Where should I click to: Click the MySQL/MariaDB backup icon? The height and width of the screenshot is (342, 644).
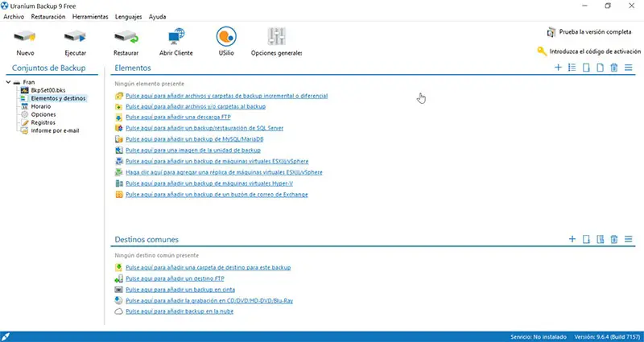tap(119, 139)
